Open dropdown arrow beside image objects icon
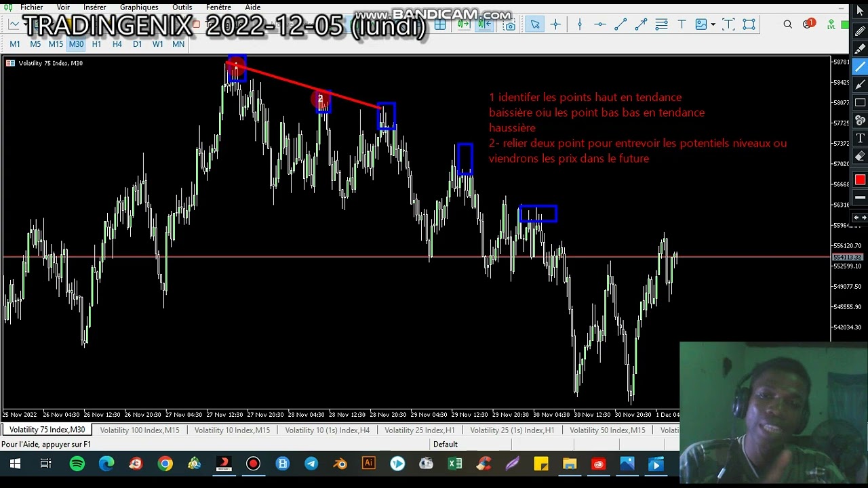This screenshot has height=488, width=868. (x=713, y=24)
